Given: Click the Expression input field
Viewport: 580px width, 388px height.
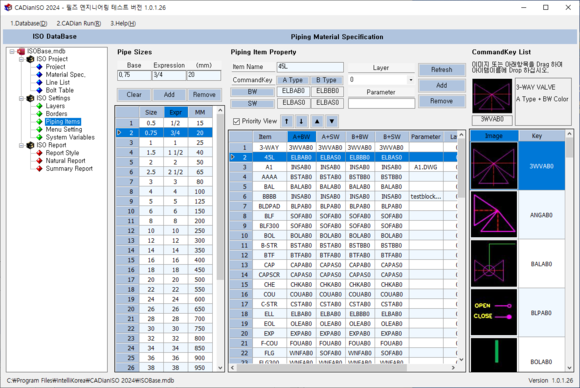Looking at the screenshot, I should click(x=169, y=75).
